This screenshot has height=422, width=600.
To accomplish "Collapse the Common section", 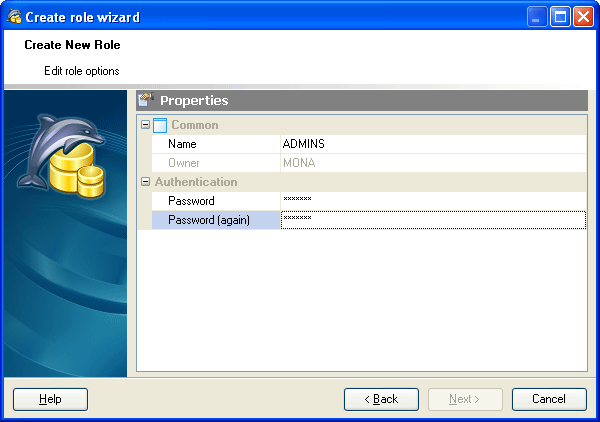I will (145, 125).
